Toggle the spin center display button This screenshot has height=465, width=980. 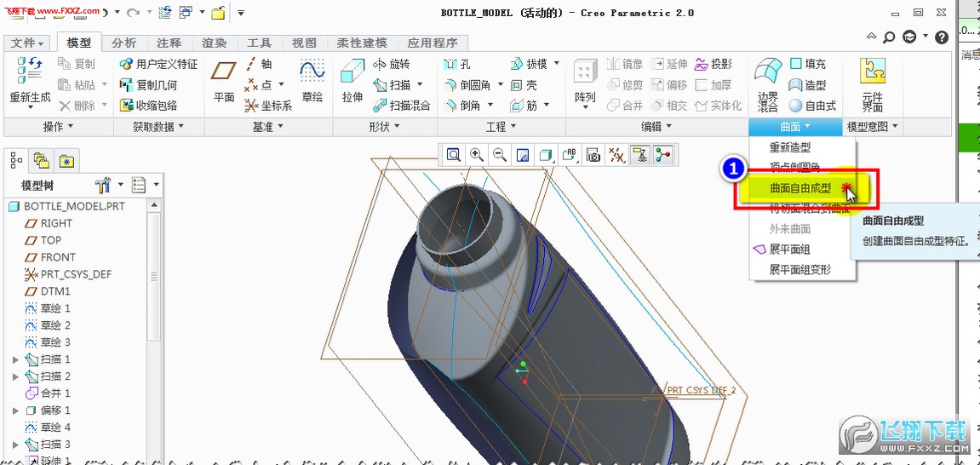662,155
